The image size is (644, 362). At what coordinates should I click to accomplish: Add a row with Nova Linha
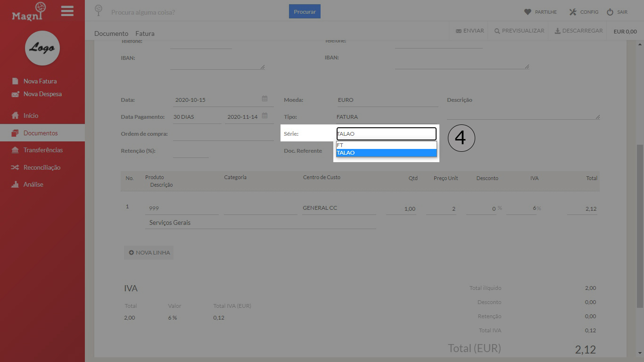149,253
